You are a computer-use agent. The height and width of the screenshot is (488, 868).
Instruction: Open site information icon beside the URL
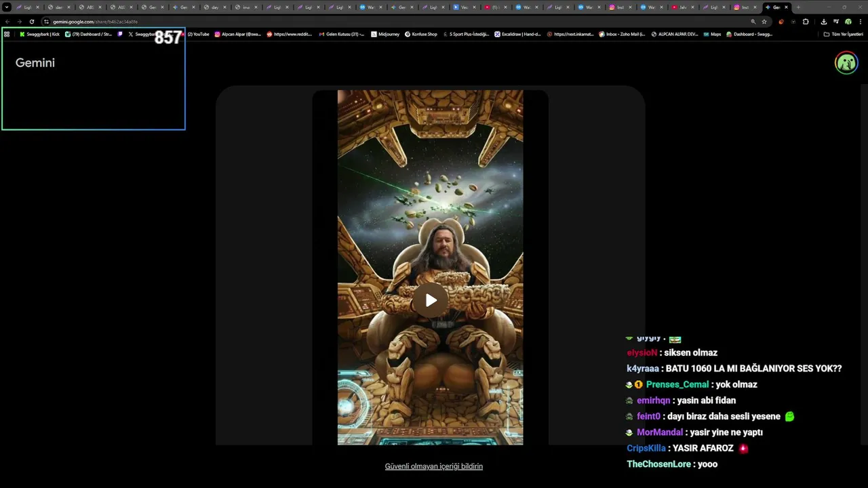[x=46, y=22]
